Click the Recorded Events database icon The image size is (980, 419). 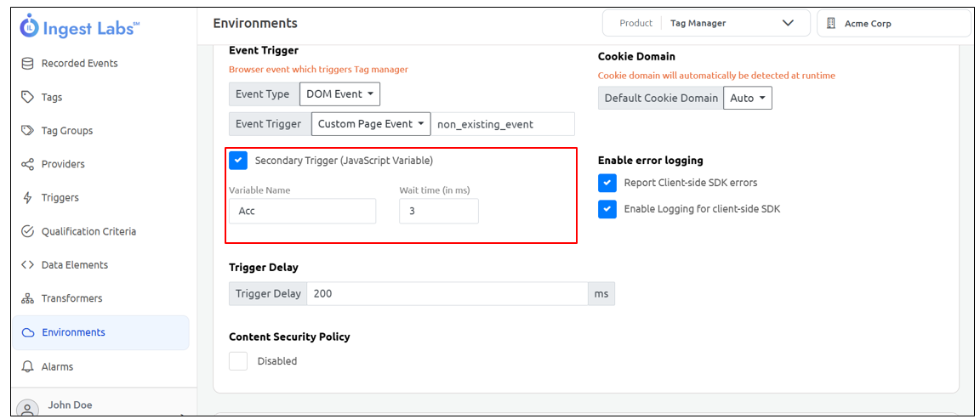(27, 64)
